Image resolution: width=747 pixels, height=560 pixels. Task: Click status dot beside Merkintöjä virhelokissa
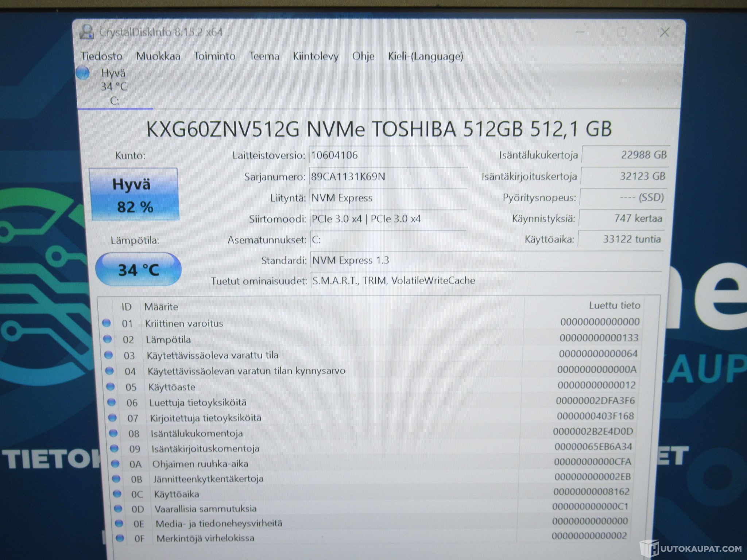pos(120,538)
